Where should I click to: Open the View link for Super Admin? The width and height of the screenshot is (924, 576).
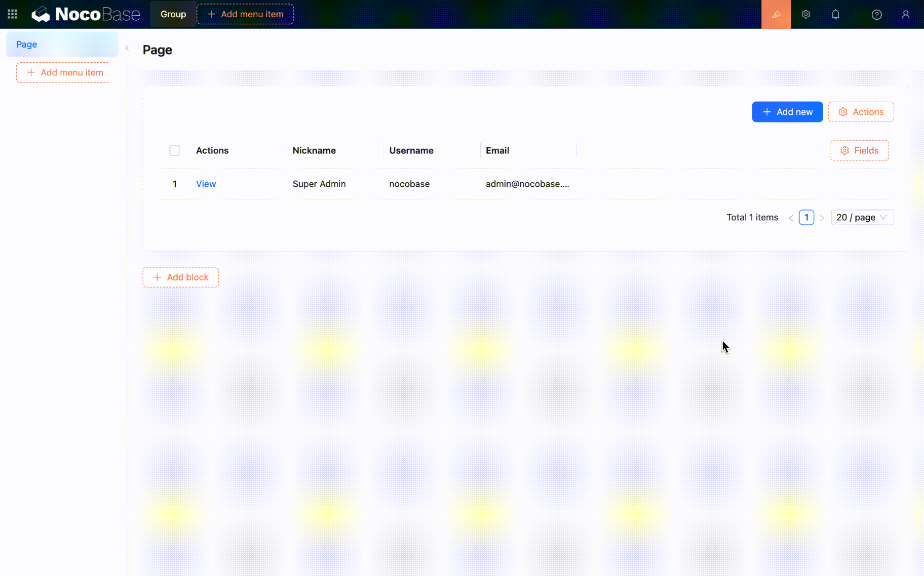click(206, 184)
